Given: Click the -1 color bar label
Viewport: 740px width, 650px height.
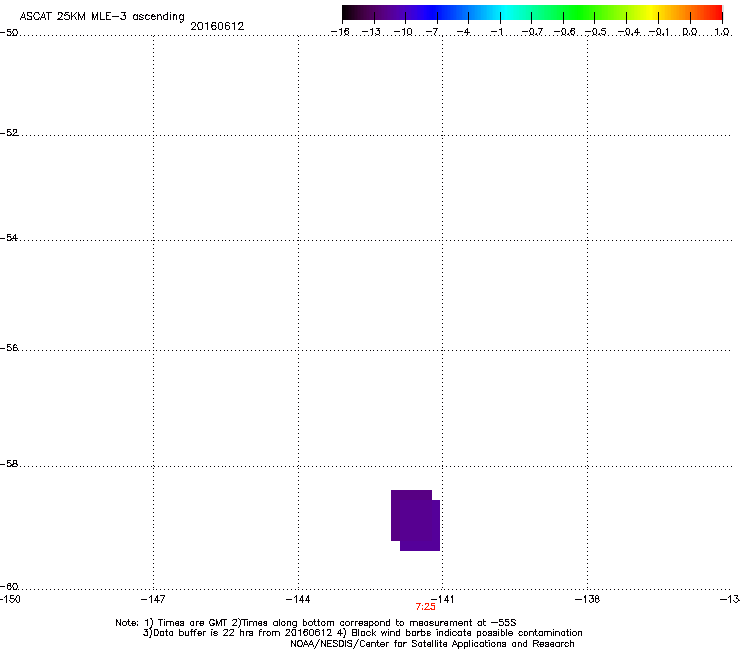Looking at the screenshot, I should pos(496,32).
